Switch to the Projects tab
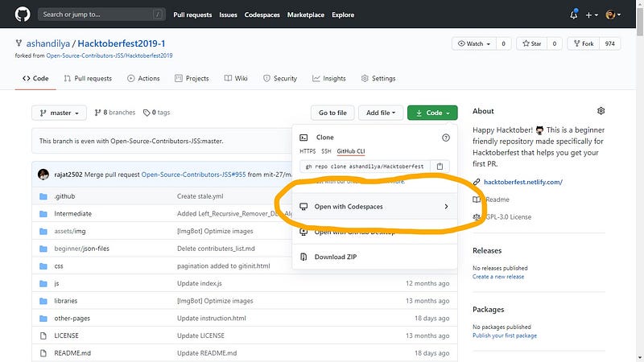The image size is (644, 362). tap(192, 78)
